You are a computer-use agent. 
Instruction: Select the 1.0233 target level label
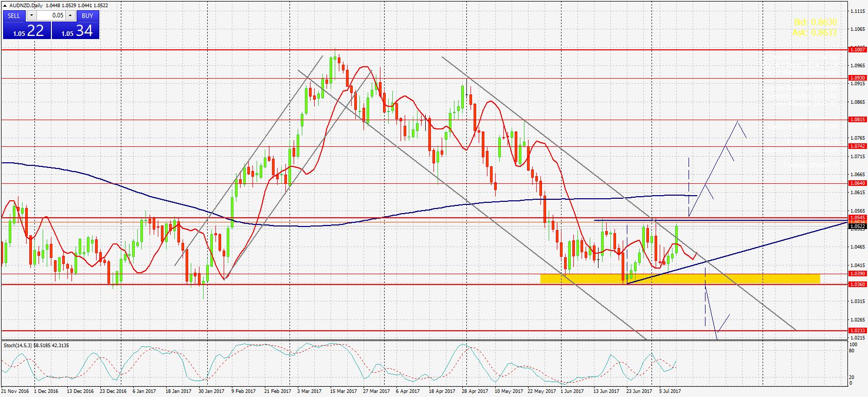857,331
